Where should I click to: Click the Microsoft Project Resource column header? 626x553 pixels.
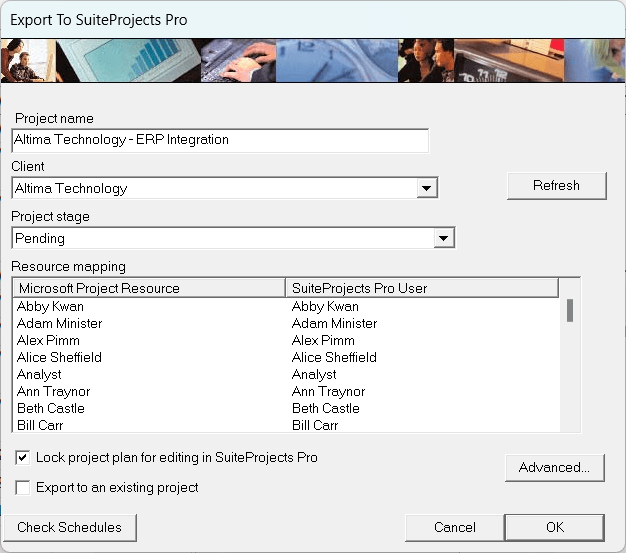tap(149, 288)
